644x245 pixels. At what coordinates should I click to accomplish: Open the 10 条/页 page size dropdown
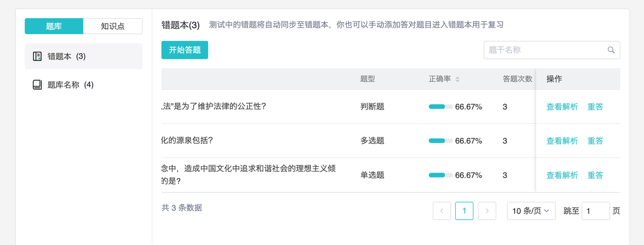531,211
